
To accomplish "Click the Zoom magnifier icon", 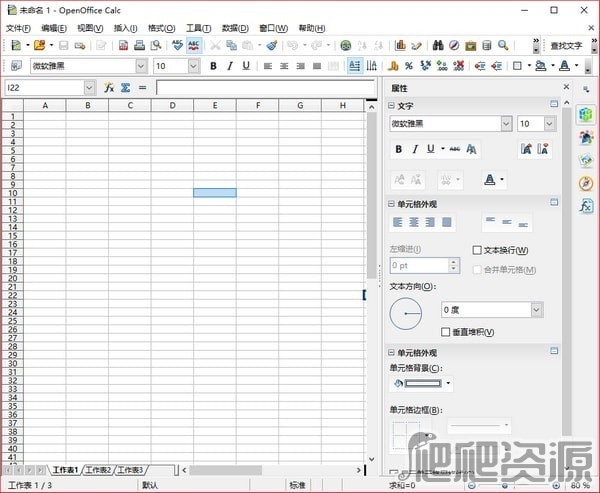I will point(503,45).
